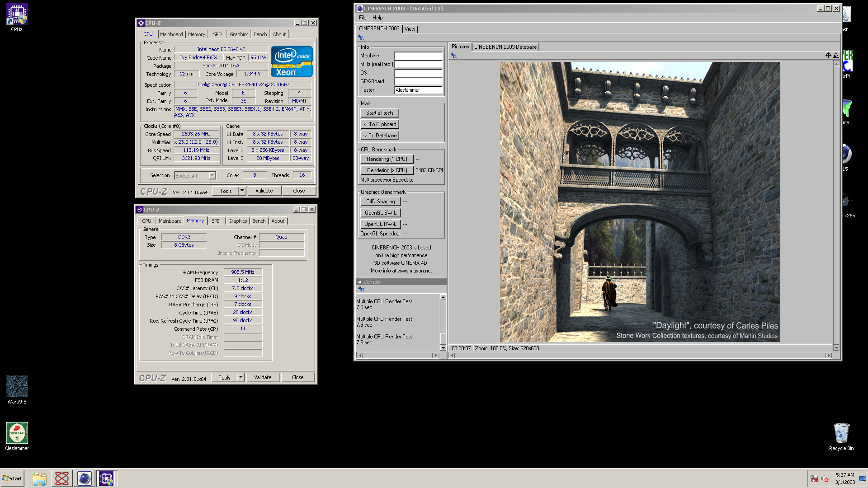Screen dimensions: 868x488
Task: Click the red atom-shaped taskbar icon
Action: point(61,479)
